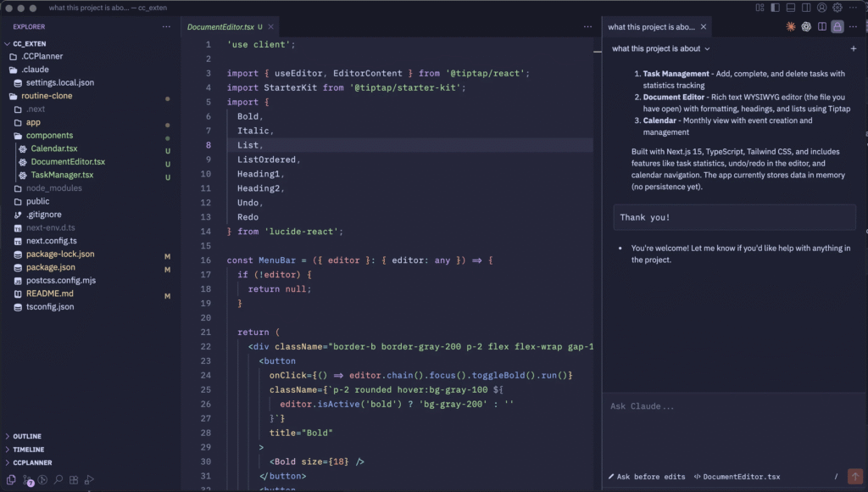
Task: Expand the TIMELINE section
Action: (28, 450)
